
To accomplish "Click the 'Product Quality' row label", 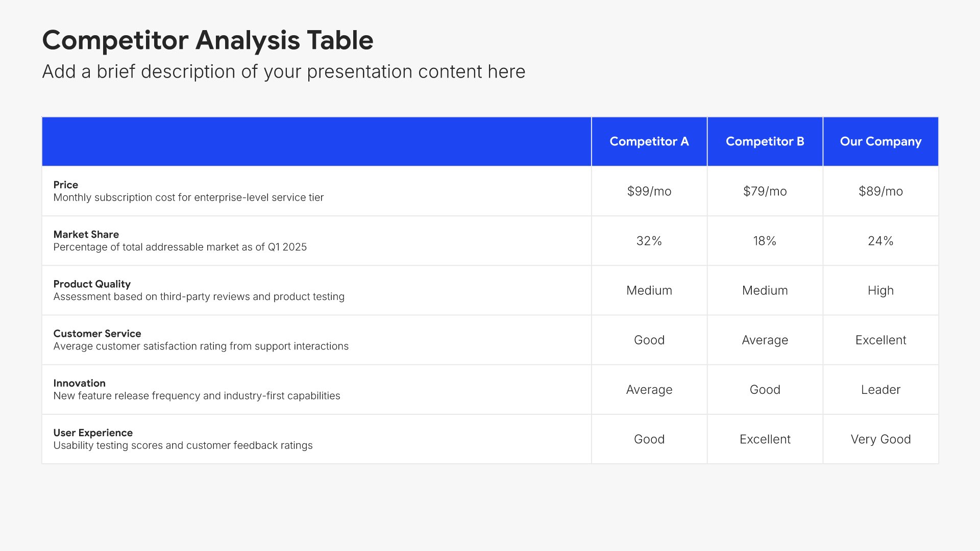I will (x=92, y=284).
